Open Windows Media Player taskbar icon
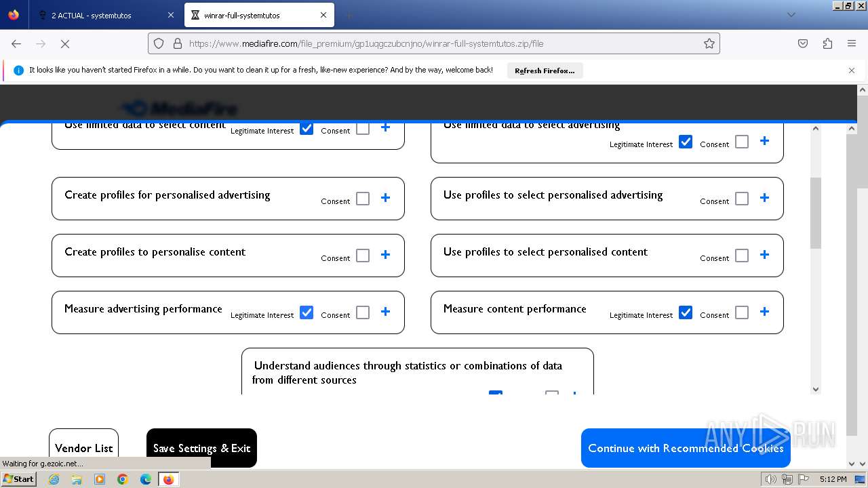Image resolution: width=868 pixels, height=488 pixels. click(x=100, y=479)
